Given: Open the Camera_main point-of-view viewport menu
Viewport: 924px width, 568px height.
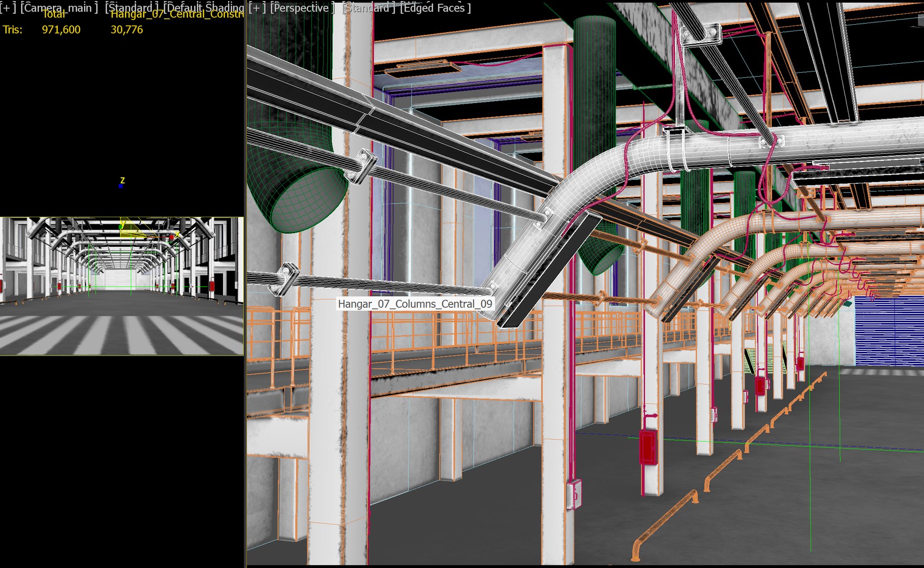Looking at the screenshot, I should pyautogui.click(x=59, y=8).
